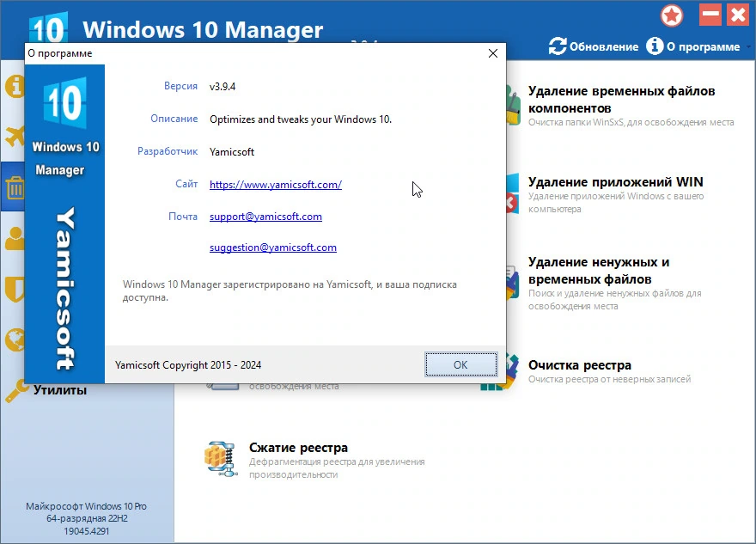Viewport: 756px width, 544px height.
Task: Click the Windows 10 Manager logo in header
Action: pos(48,28)
